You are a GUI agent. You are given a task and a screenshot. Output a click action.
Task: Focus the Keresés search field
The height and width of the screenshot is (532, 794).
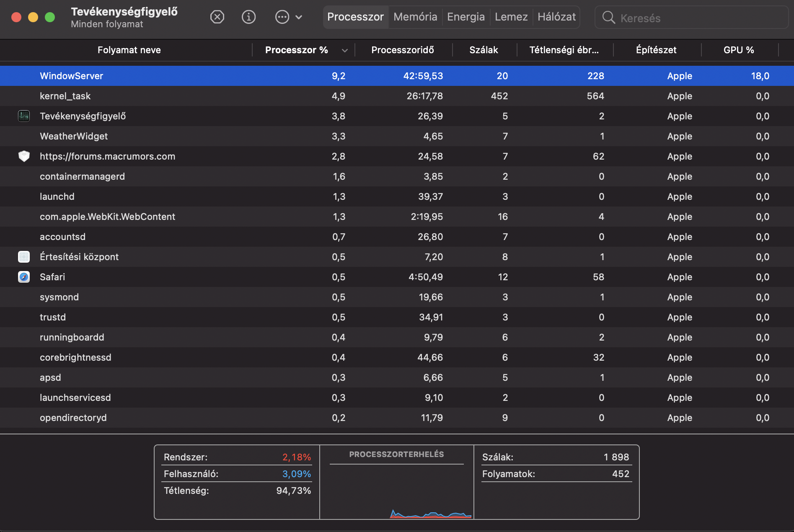point(691,18)
